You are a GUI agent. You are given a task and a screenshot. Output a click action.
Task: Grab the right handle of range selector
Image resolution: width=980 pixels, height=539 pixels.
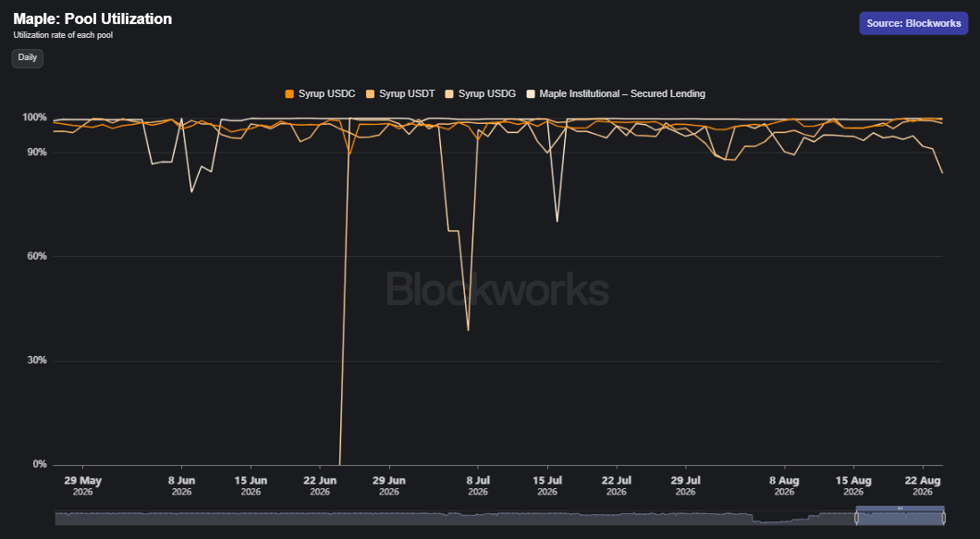click(943, 518)
